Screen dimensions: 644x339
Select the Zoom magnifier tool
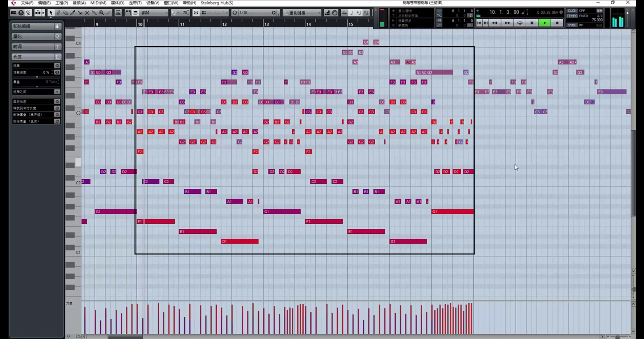coord(101,13)
